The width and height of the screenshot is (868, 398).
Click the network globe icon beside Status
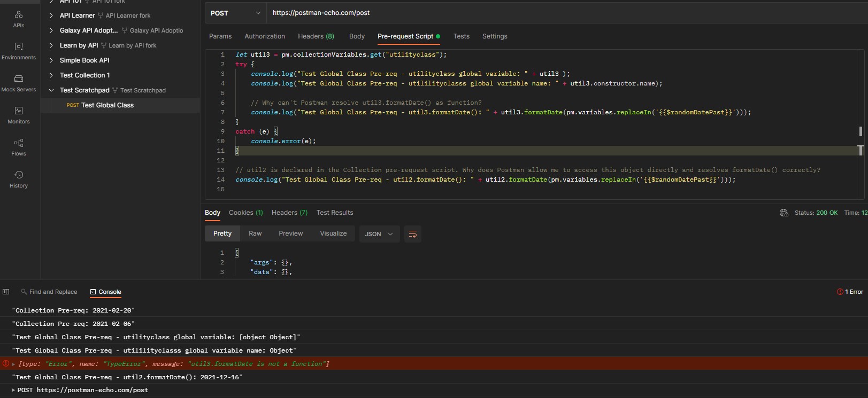pos(784,213)
